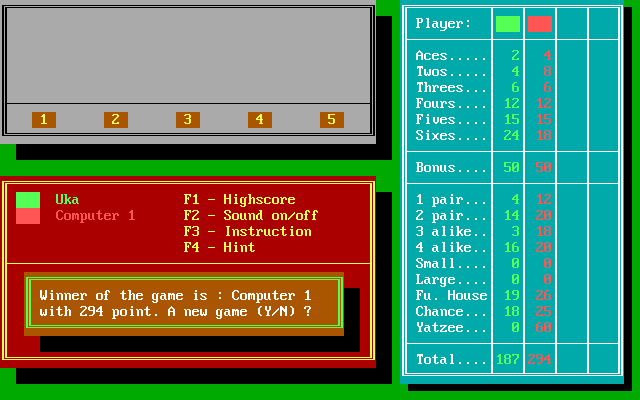Choose F4 - Hint

219,247
